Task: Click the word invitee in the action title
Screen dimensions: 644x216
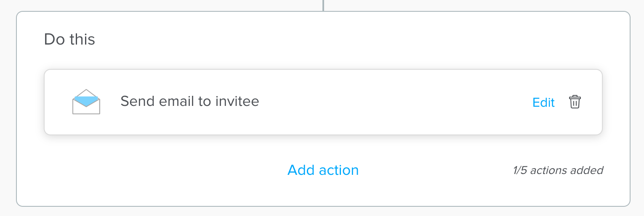Action: coord(237,101)
